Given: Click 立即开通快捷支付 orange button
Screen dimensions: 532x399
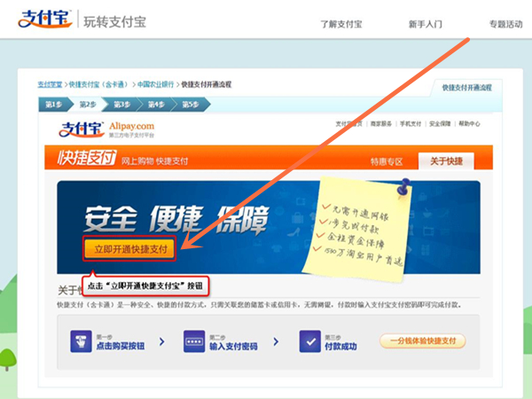Looking at the screenshot, I should [130, 249].
